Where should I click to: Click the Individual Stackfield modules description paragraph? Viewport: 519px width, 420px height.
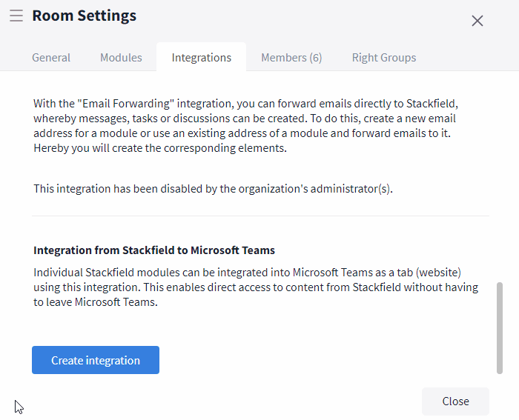256,287
